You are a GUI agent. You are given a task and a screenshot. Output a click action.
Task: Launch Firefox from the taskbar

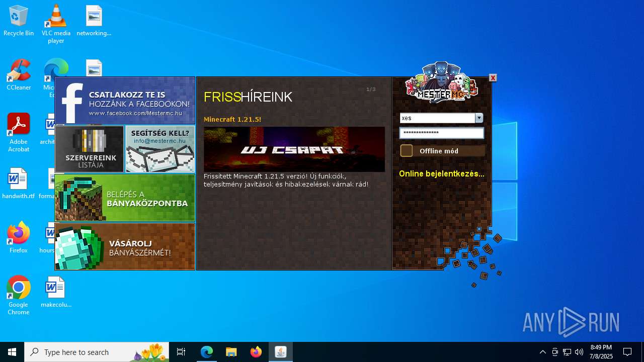(x=256, y=352)
